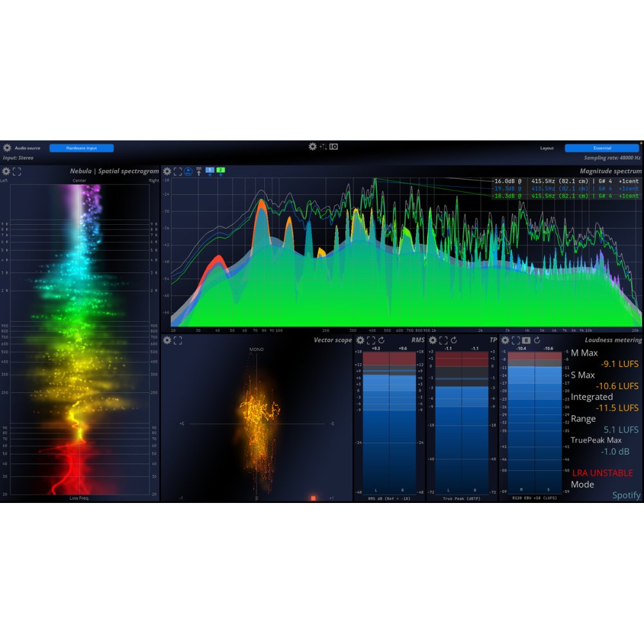This screenshot has width=644, height=644.
Task: Click the peak hold icon in spectrum toolbar
Action: (x=198, y=171)
